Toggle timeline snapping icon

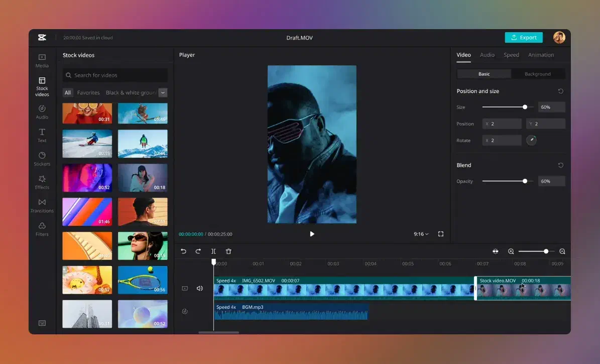click(496, 252)
